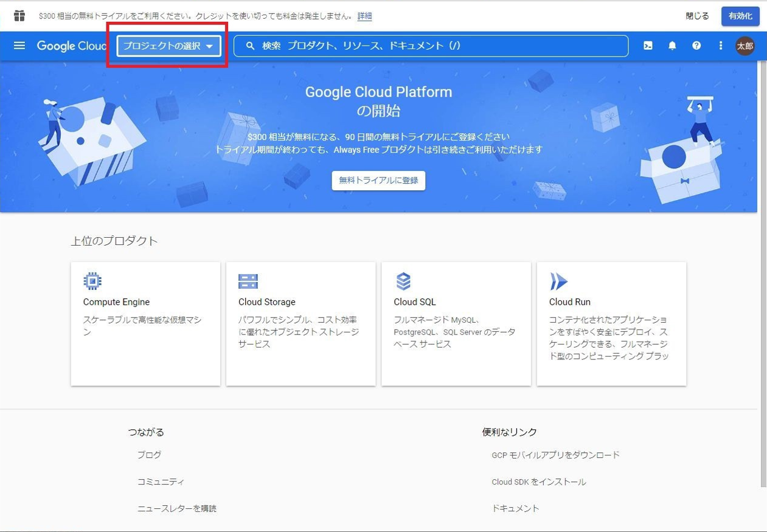Screen dimensions: 767x532
Task: Open GCP モバイルアプリをダウンロード link
Action: pos(556,455)
